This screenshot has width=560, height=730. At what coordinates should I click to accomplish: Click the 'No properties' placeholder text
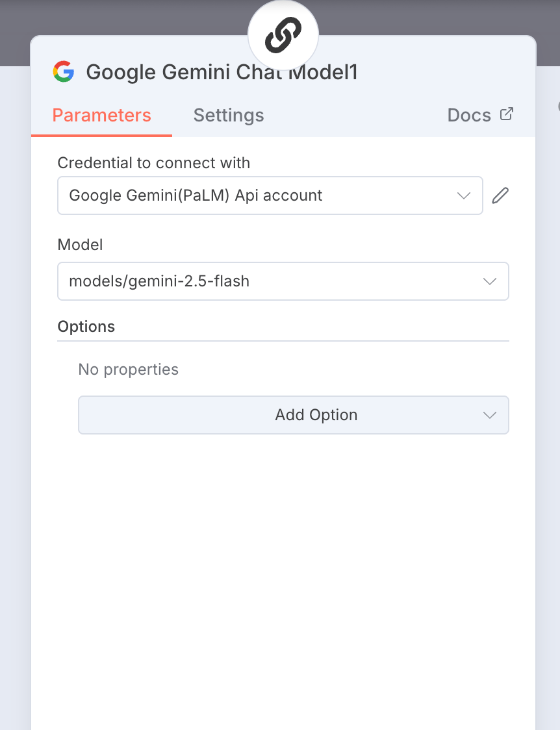pos(129,370)
